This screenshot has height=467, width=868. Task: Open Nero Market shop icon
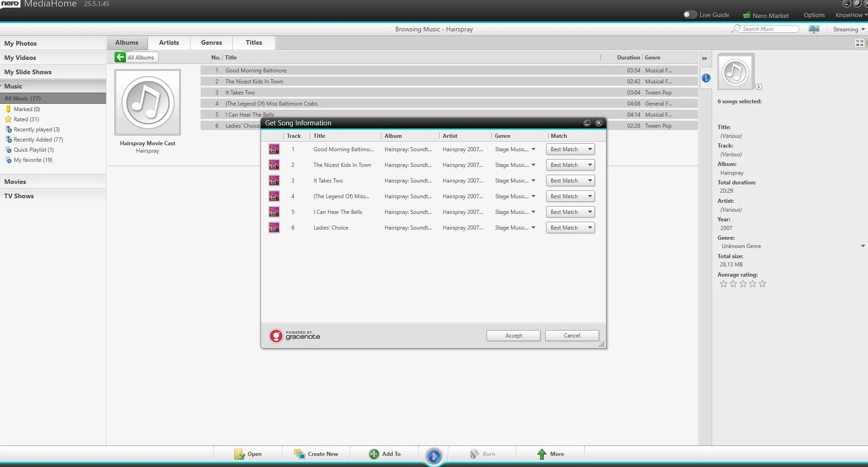tap(747, 15)
